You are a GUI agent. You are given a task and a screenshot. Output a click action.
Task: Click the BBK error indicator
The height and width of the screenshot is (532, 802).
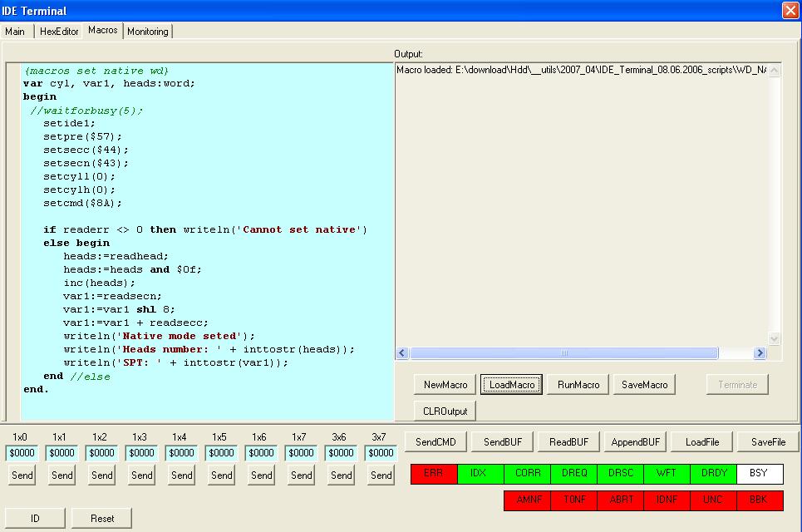pyautogui.click(x=760, y=500)
